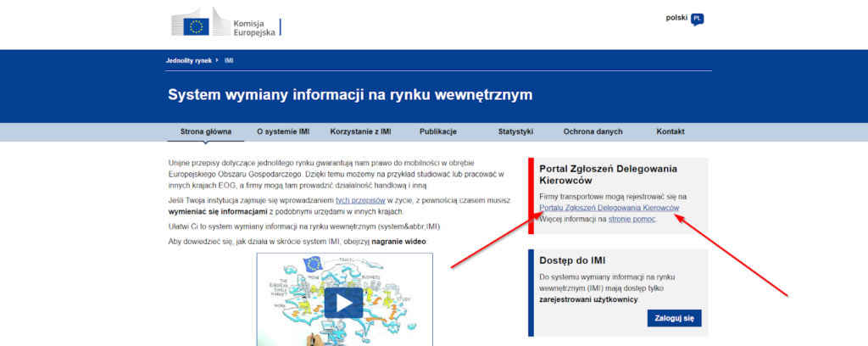This screenshot has width=868, height=346.
Task: Click the PL language speech-bubble icon
Action: [698, 20]
